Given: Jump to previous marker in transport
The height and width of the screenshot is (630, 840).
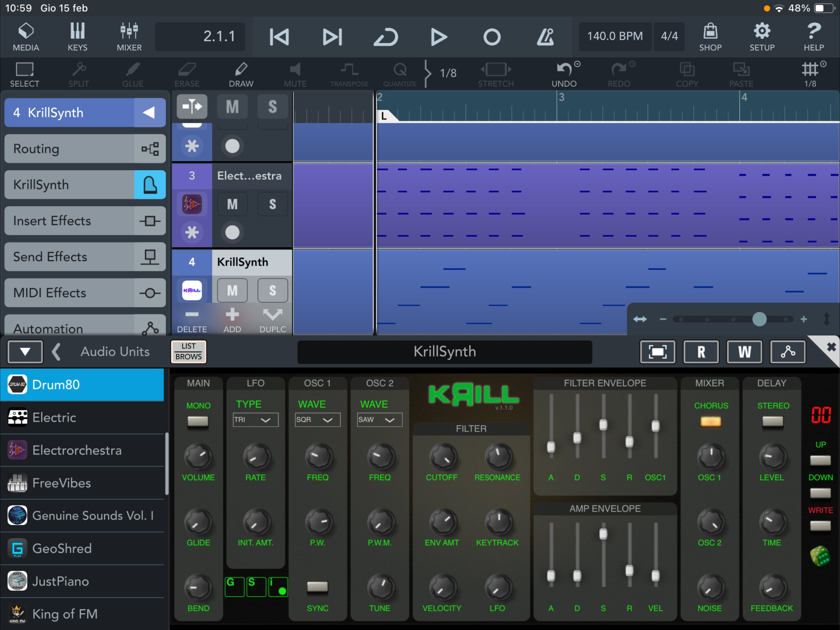Looking at the screenshot, I should coord(279,37).
